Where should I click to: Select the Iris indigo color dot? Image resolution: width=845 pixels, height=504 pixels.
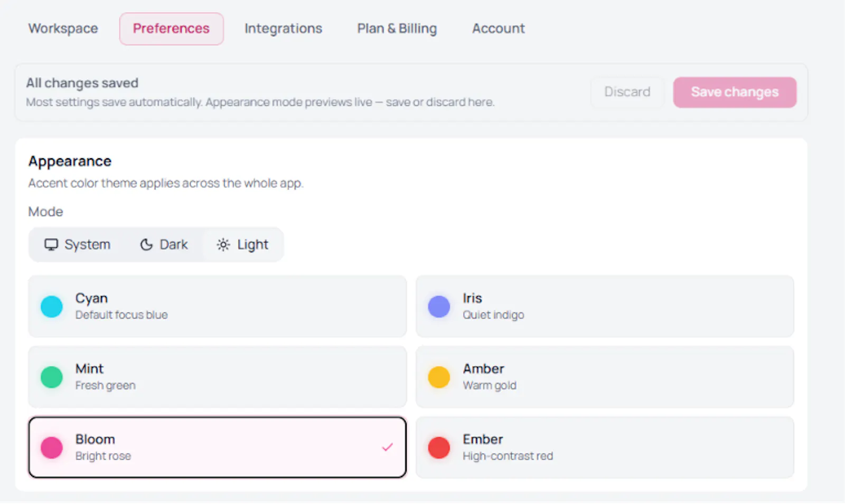pos(439,307)
